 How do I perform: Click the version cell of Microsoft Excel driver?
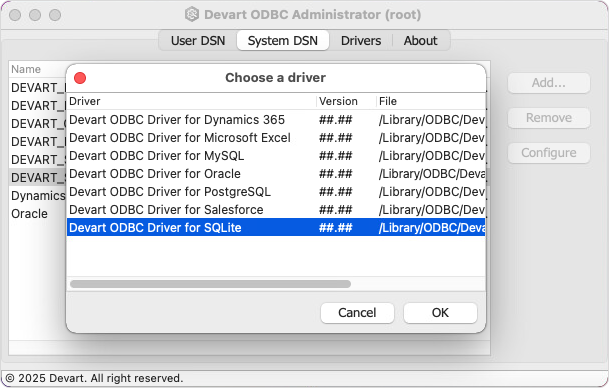coord(336,138)
